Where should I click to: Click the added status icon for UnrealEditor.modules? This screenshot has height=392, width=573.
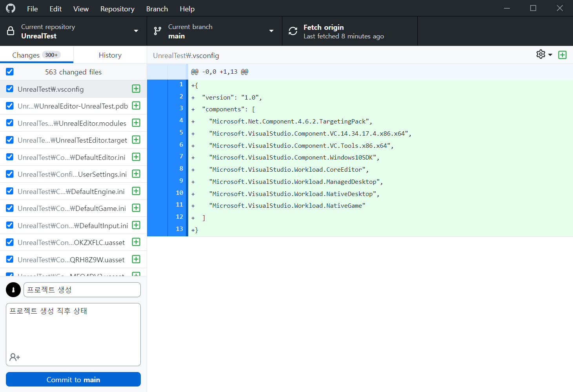click(x=136, y=123)
